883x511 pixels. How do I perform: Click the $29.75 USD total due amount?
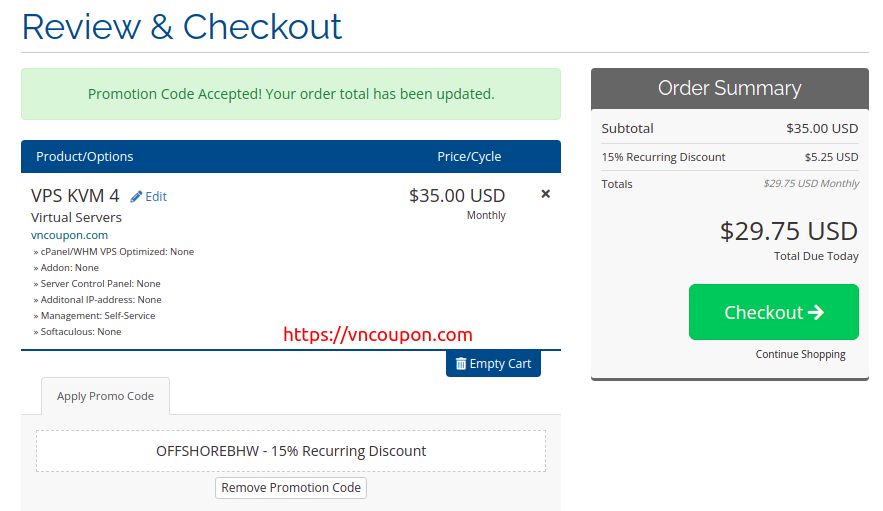coord(788,231)
